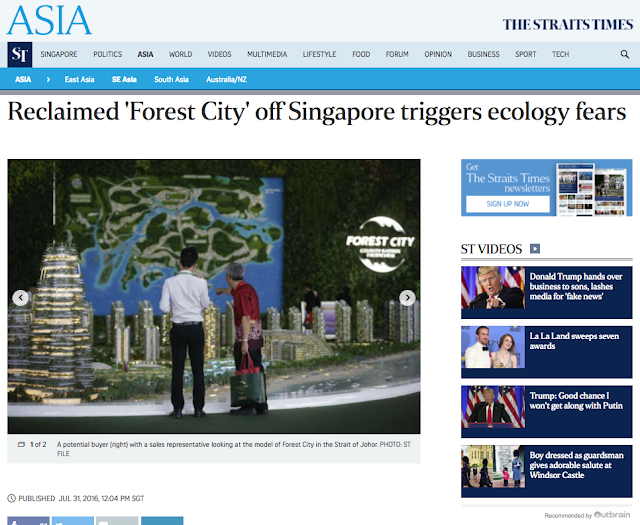Screen dimensions: 640x525
Task: Select the Australia/NZ sub-tab
Action: tap(226, 79)
